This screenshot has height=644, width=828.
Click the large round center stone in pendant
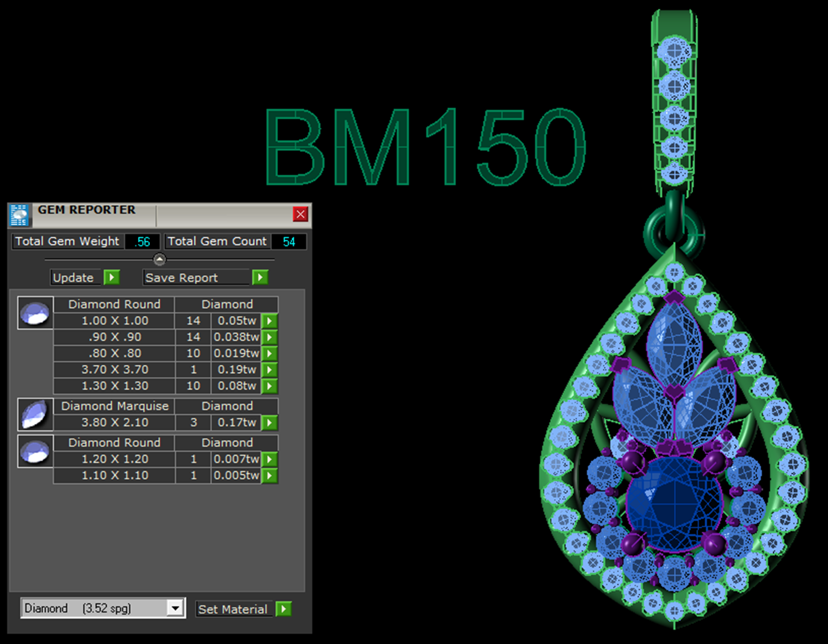point(675,504)
